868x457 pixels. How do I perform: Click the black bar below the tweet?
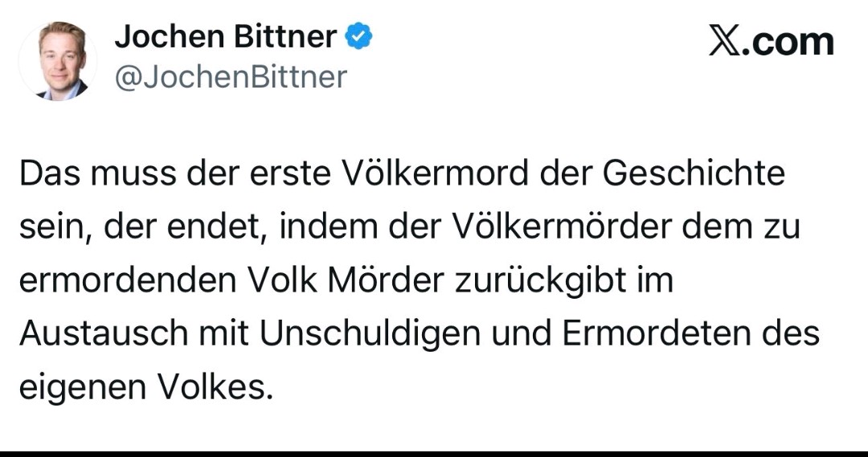coord(434,454)
